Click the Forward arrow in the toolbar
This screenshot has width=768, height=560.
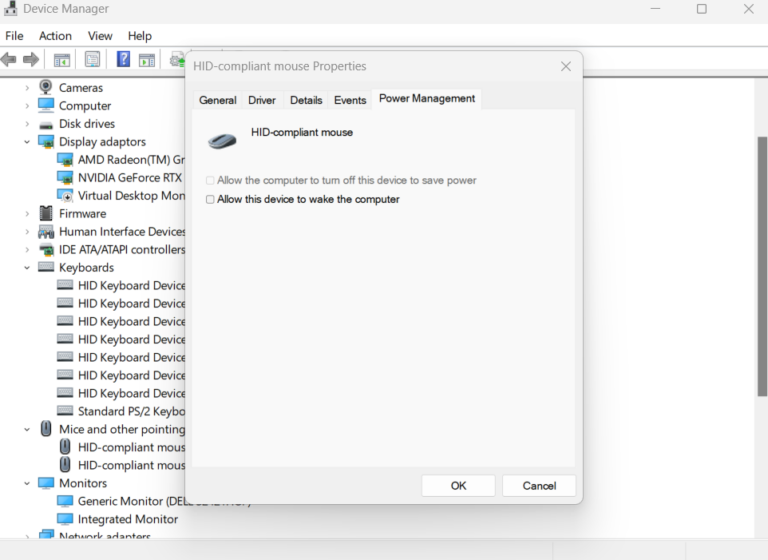pyautogui.click(x=31, y=60)
